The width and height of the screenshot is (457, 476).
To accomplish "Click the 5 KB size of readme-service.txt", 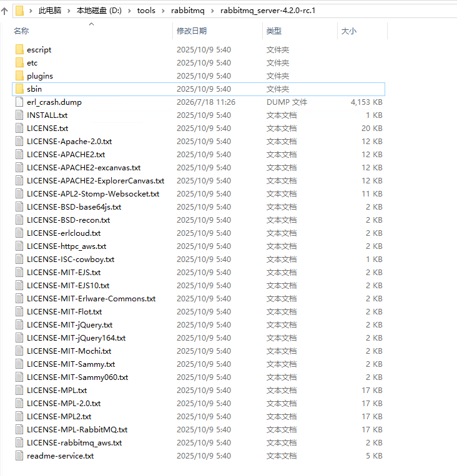I will click(374, 455).
